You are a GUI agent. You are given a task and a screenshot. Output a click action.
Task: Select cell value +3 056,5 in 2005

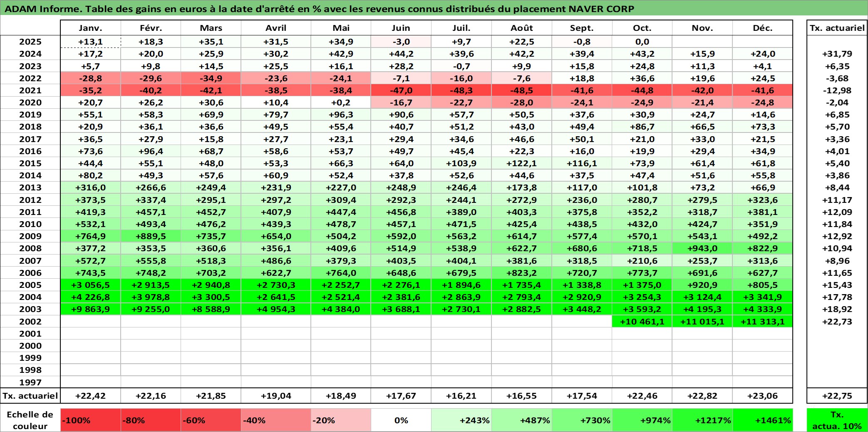click(x=90, y=285)
